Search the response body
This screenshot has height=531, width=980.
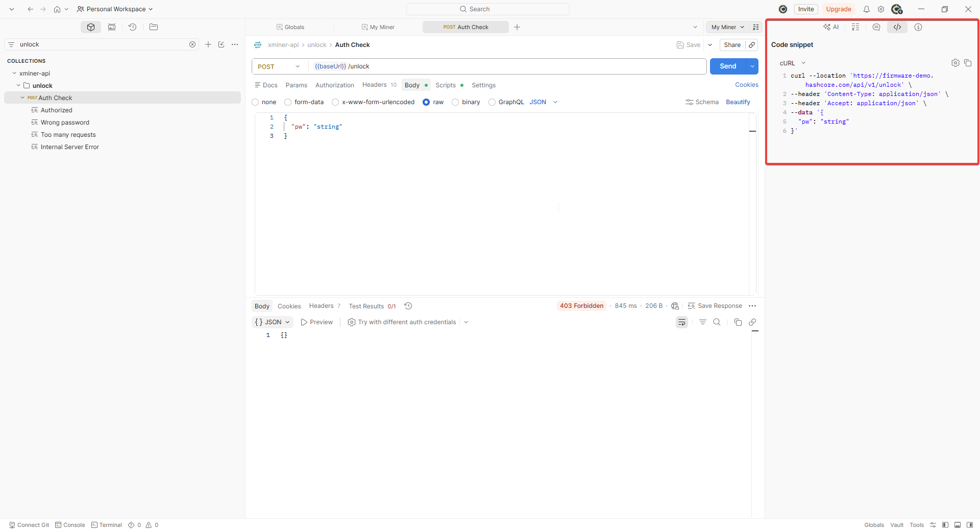point(717,322)
